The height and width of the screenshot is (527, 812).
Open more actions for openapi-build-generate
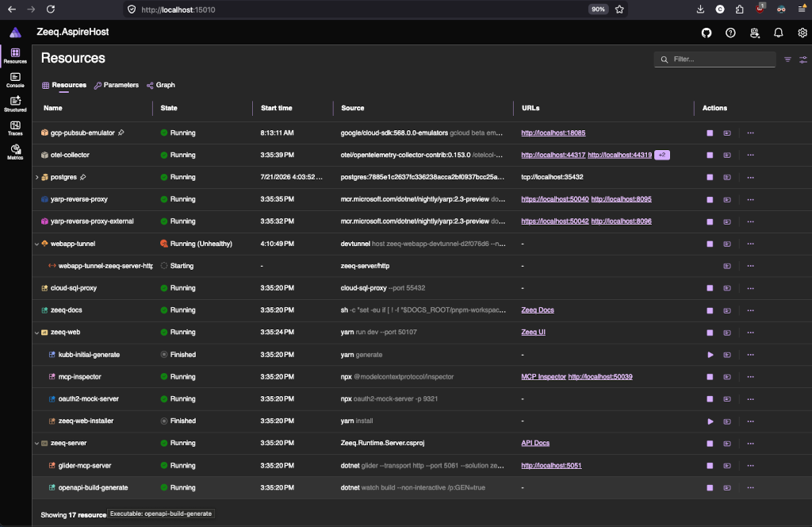[x=750, y=487]
